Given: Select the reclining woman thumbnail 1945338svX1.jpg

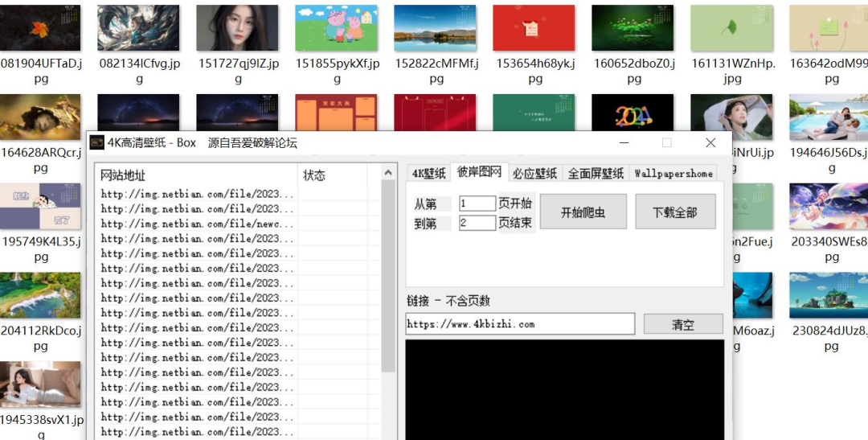Looking at the screenshot, I should [40, 384].
